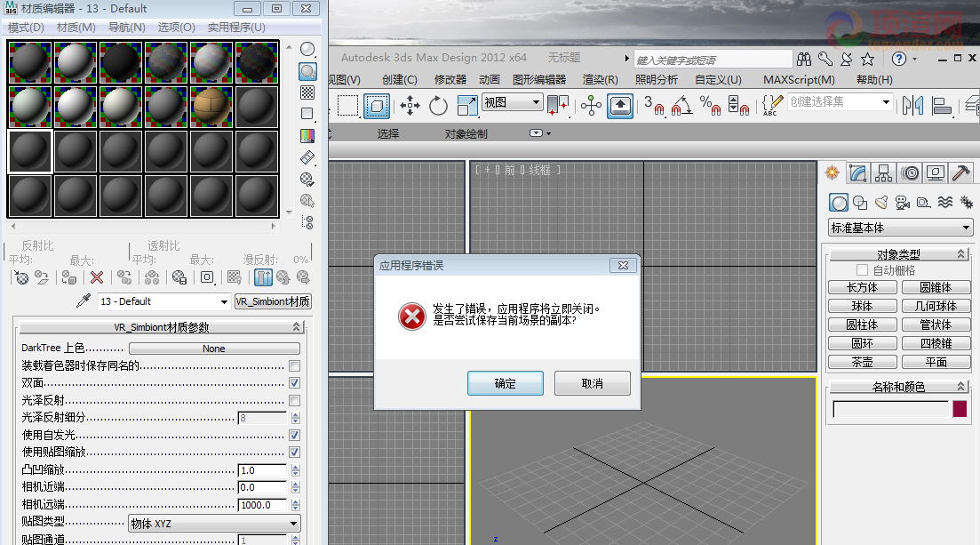Screen dimensions: 980x545
Task: Open the 创建选择集 dropdown
Action: [x=886, y=102]
